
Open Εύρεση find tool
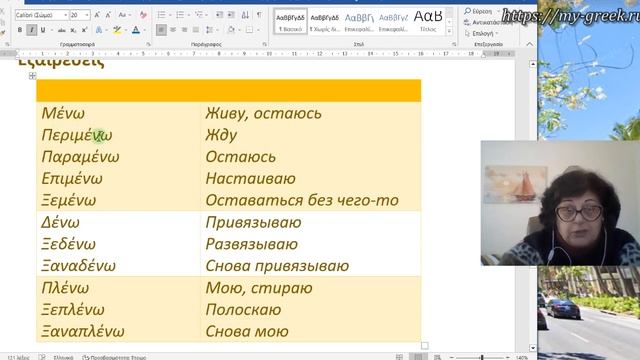point(478,11)
